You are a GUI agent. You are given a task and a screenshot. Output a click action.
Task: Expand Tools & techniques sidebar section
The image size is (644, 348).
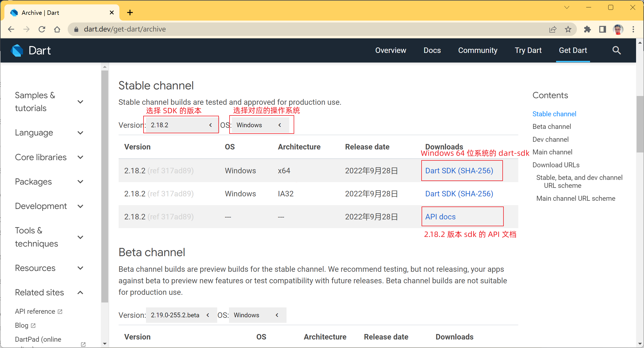80,237
